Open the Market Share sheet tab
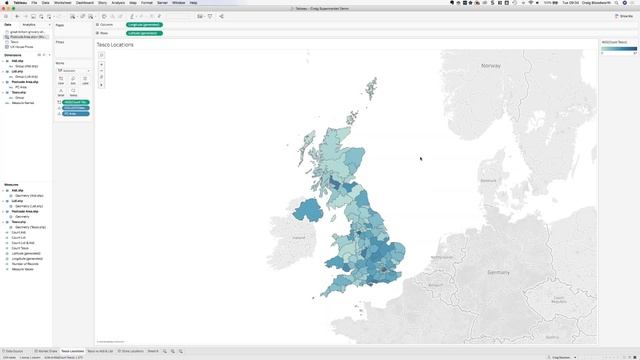 point(46,351)
